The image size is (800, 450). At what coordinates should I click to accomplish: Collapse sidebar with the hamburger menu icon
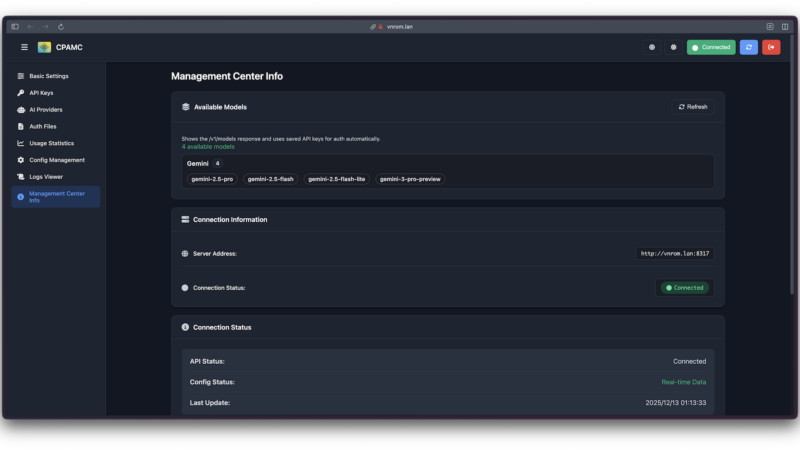coord(24,47)
